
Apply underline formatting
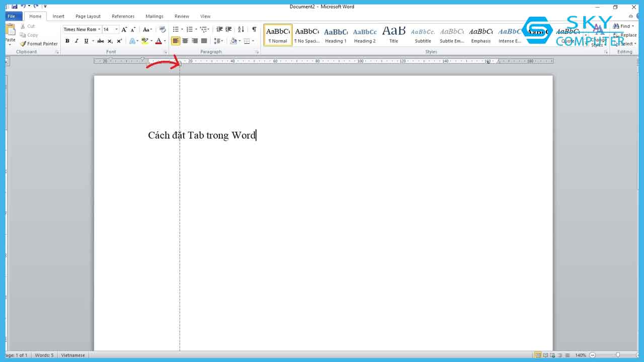[86, 41]
